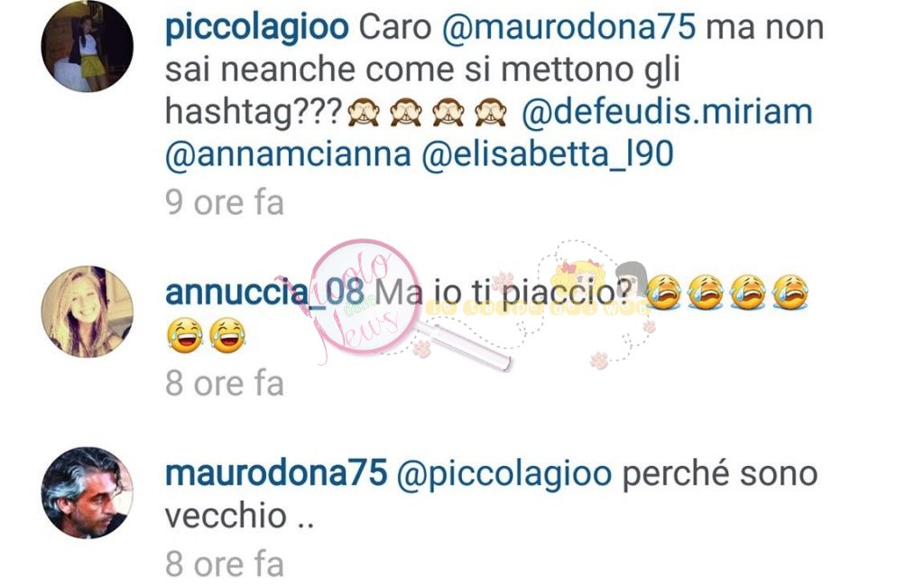Click first crying emoji after 'piaccio?'
The image size is (924, 587).
point(663,292)
